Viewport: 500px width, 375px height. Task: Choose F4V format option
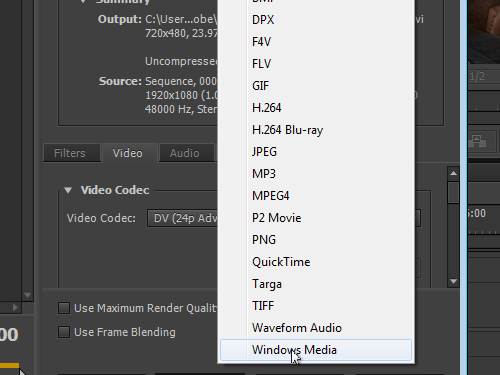click(x=316, y=42)
